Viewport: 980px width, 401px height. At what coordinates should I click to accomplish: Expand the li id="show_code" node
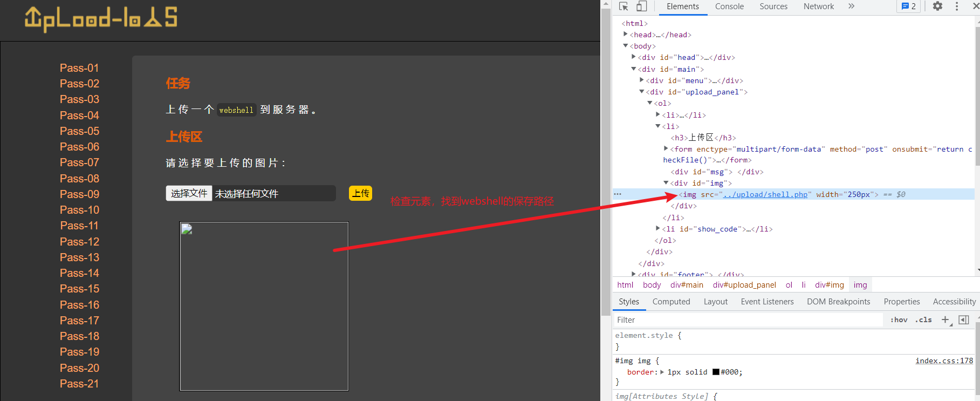click(x=658, y=229)
